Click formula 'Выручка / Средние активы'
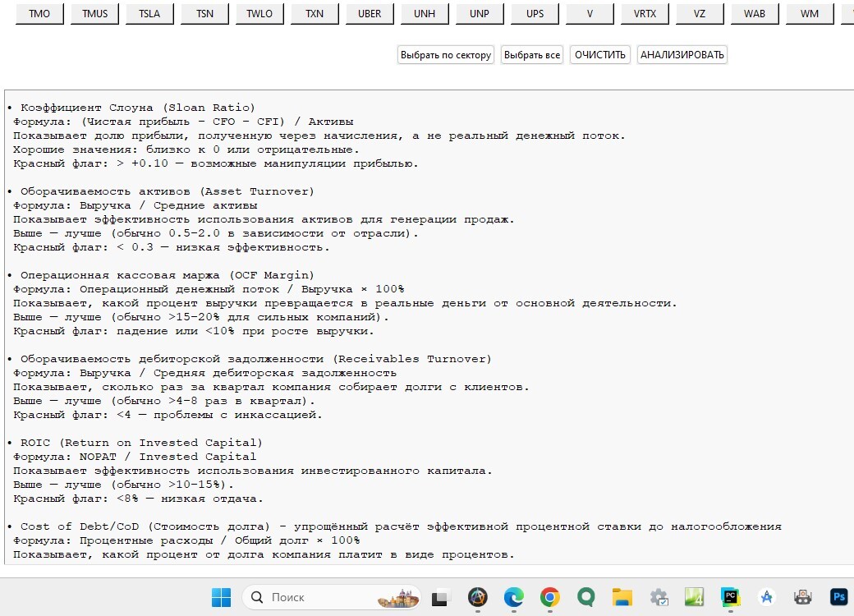 point(168,206)
